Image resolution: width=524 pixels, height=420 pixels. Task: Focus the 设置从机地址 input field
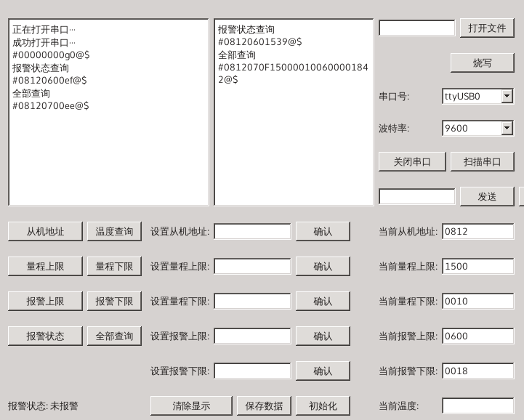252,231
